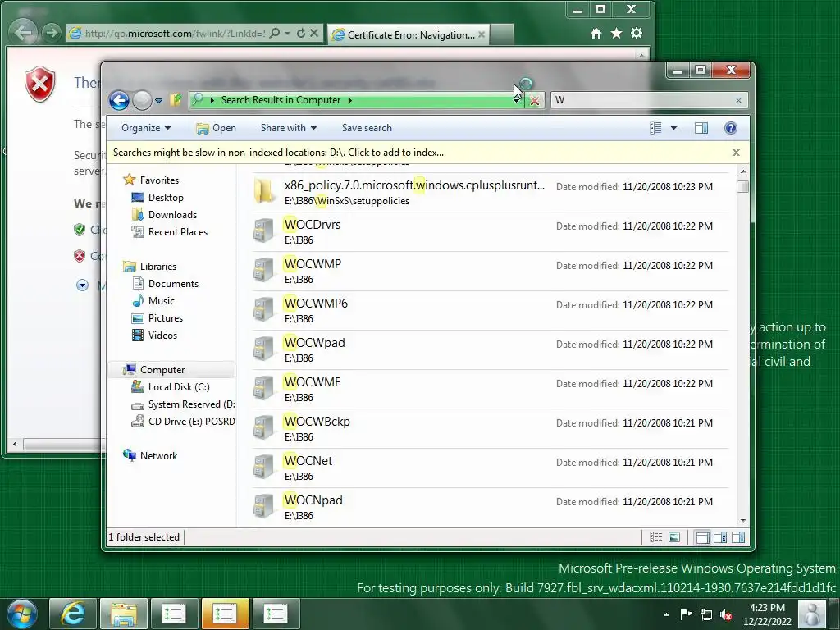This screenshot has width=840, height=630.
Task: Click Search Results in Computer breadcrumb
Action: [281, 100]
